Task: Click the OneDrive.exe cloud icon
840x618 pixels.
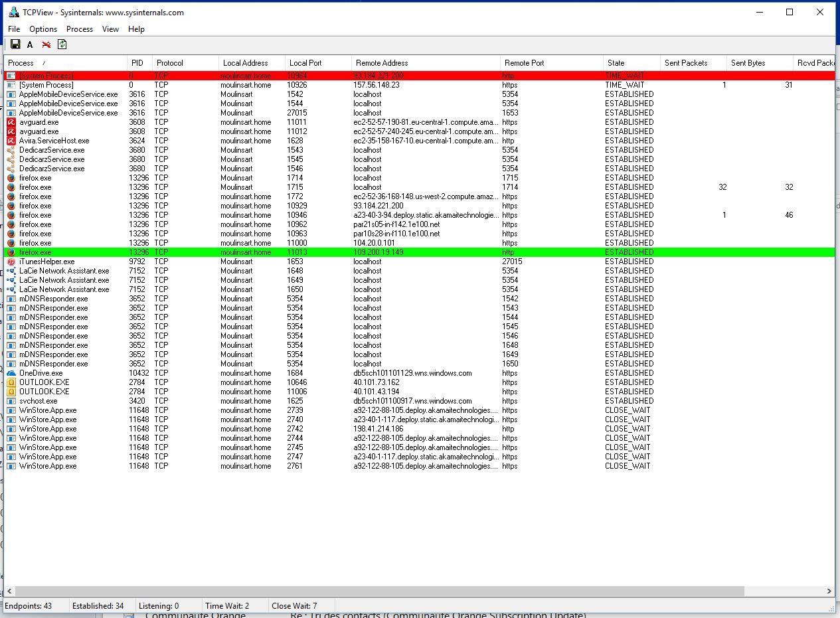Action: coord(11,373)
